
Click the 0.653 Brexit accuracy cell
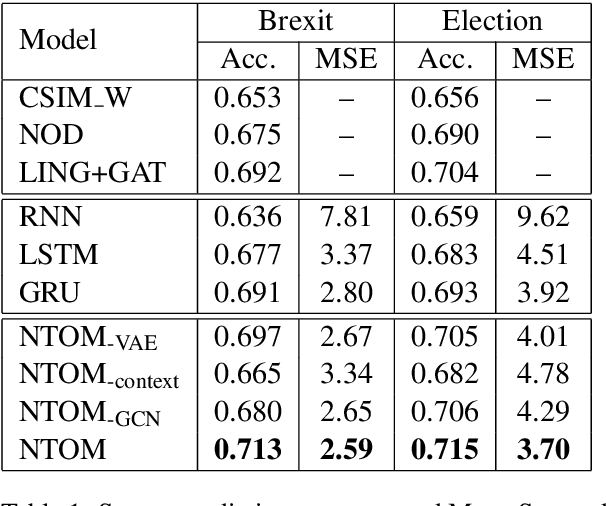click(247, 99)
